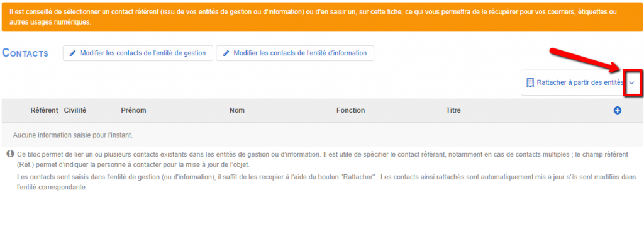Click the building icon beside Rattacher
The image size is (644, 236).
click(x=530, y=82)
